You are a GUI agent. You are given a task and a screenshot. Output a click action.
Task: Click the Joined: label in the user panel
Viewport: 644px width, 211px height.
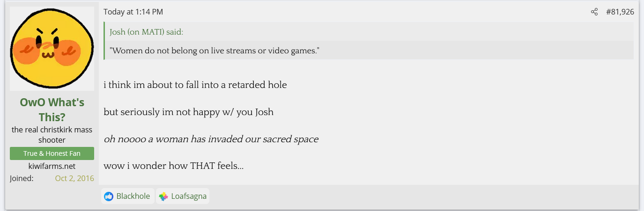(22, 178)
